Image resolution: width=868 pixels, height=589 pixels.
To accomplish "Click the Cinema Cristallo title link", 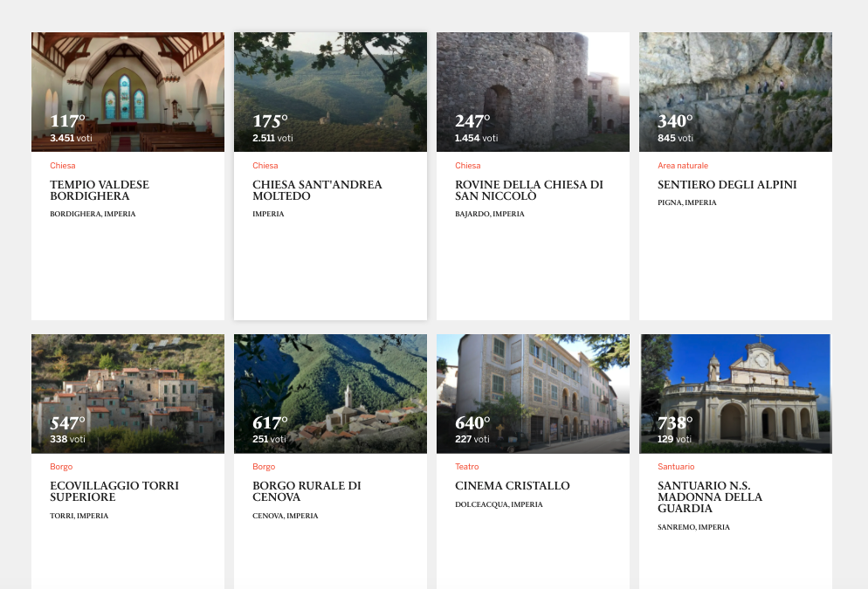I will point(512,486).
